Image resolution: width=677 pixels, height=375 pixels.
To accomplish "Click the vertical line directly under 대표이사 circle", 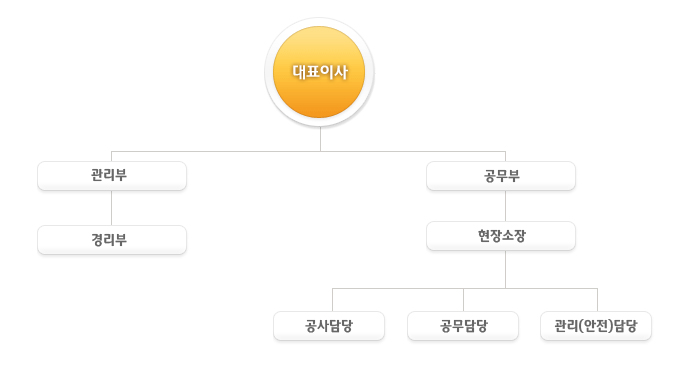I will [320, 139].
